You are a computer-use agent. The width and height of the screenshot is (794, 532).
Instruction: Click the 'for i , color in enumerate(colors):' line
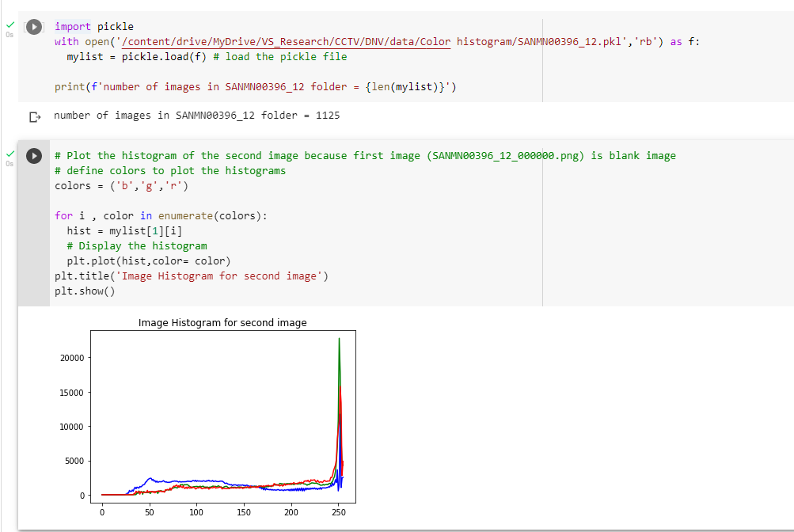tap(161, 216)
